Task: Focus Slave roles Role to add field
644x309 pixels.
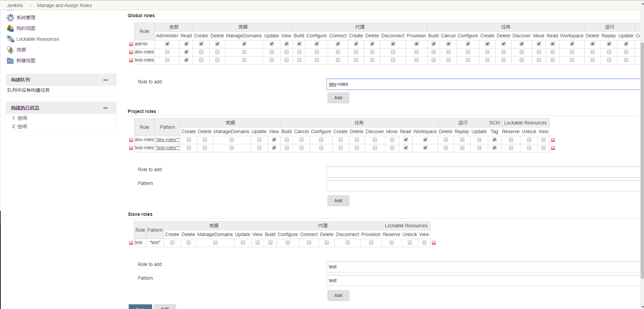Action: point(483,267)
